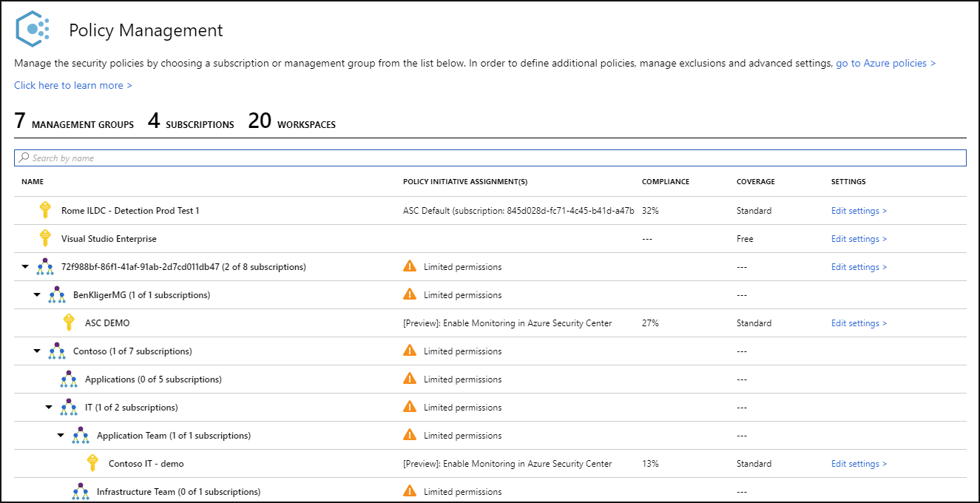Open the go to Azure policies link

pyautogui.click(x=885, y=64)
